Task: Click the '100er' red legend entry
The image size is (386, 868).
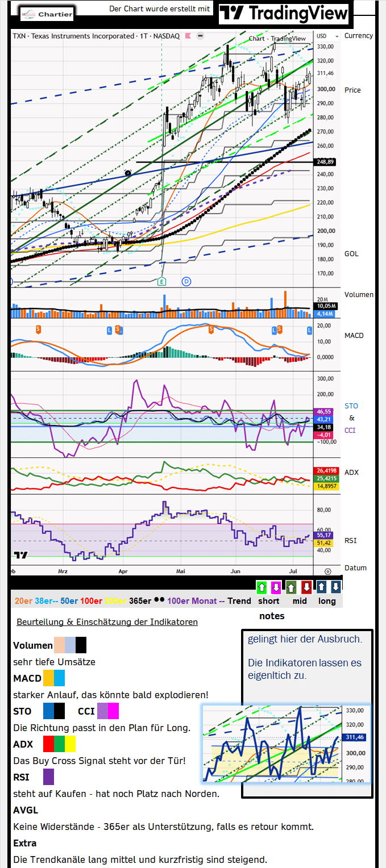Action: click(92, 600)
